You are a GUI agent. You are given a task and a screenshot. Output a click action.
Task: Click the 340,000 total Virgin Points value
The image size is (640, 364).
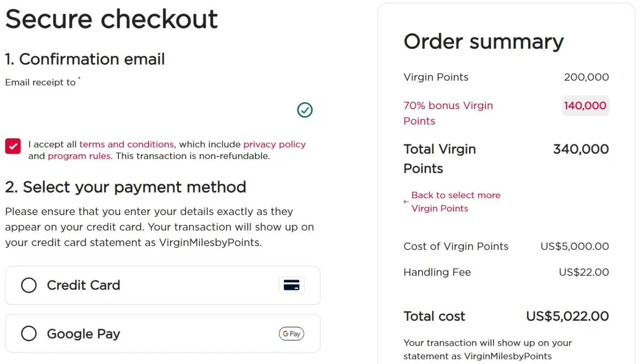click(581, 149)
